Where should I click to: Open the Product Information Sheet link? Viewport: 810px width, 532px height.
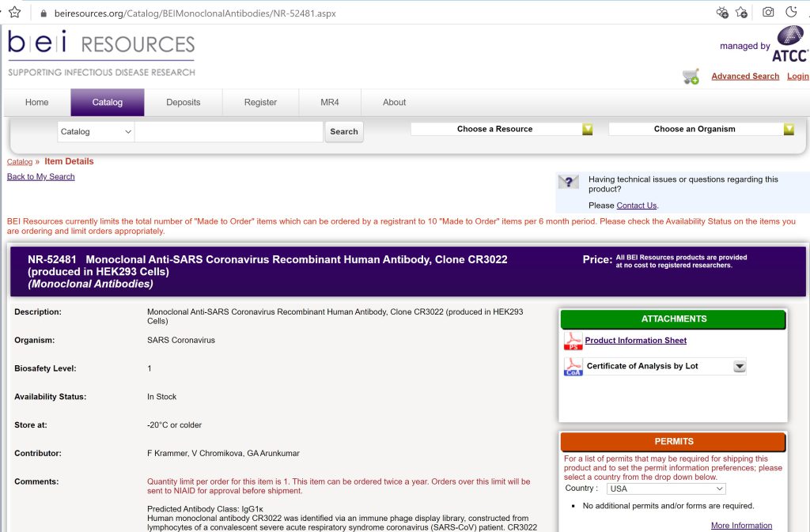(x=635, y=341)
